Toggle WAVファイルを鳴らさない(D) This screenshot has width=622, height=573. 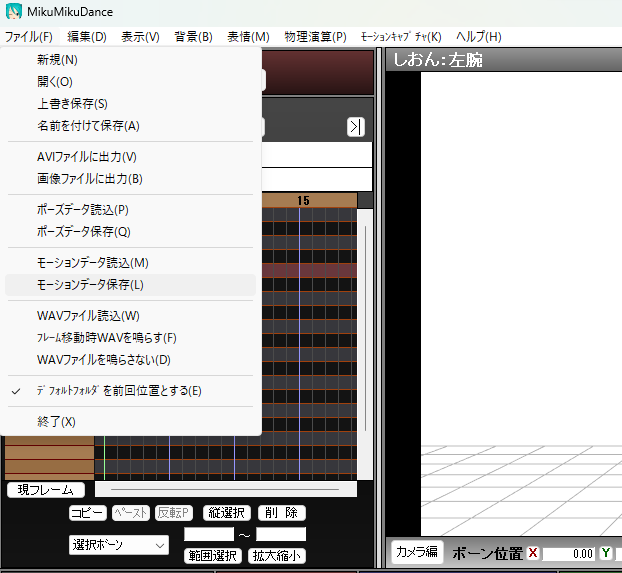pos(131,360)
